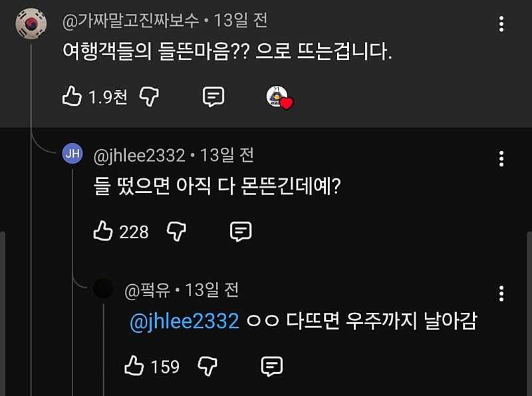This screenshot has height=396, width=532.
Task: Reply to the top comment via reply icon
Action: coord(213,97)
